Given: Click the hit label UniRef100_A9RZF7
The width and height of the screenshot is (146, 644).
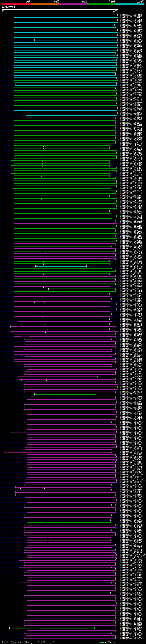Looking at the screenshot, I should click(x=131, y=299).
